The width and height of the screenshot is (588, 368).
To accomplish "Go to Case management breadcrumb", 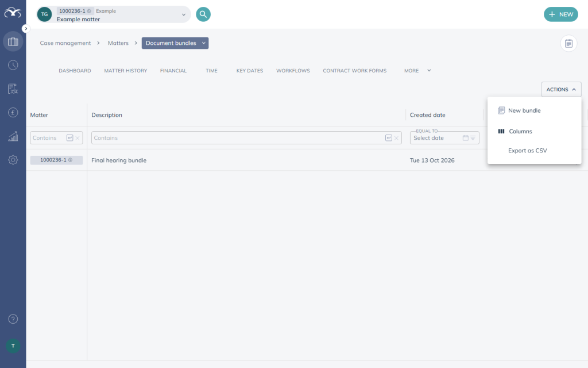I will [65, 43].
